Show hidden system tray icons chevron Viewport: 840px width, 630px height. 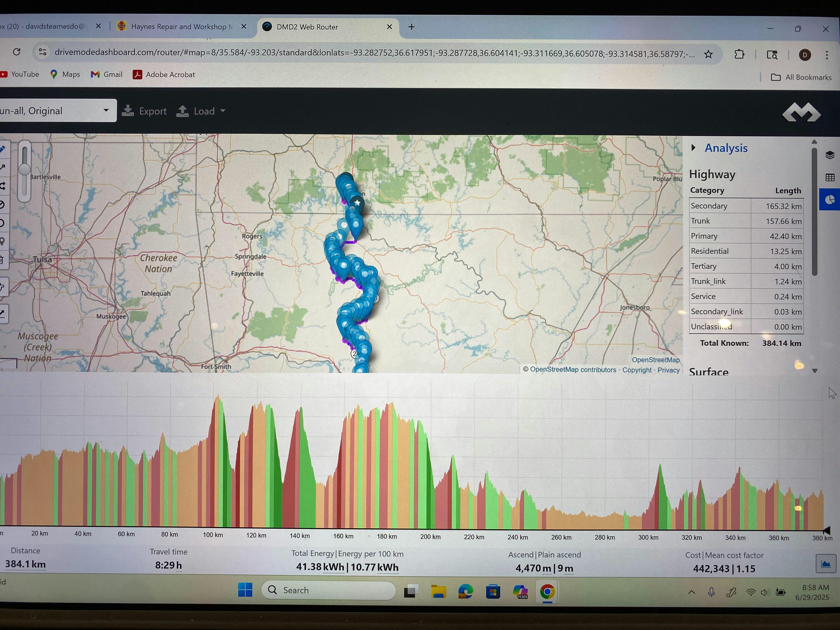click(691, 592)
